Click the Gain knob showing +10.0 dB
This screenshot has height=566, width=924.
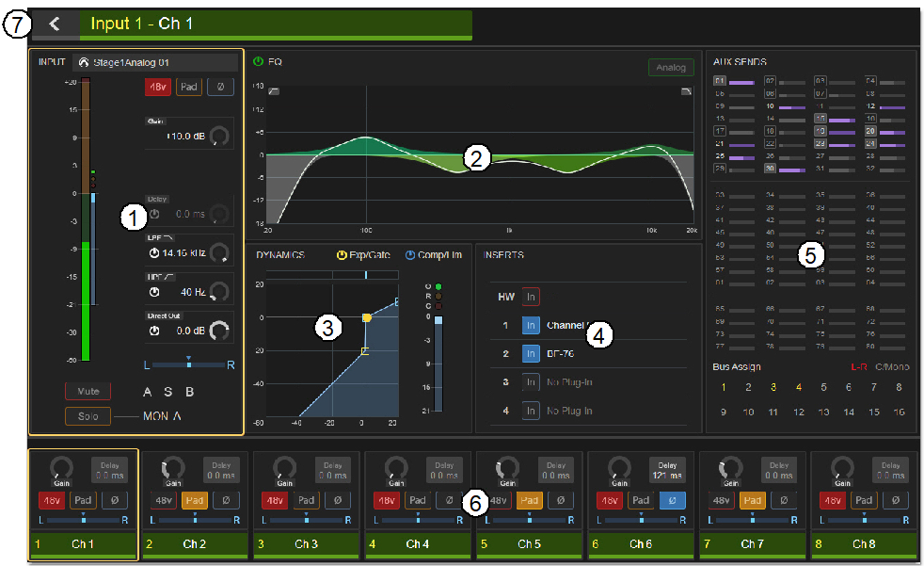tap(219, 137)
